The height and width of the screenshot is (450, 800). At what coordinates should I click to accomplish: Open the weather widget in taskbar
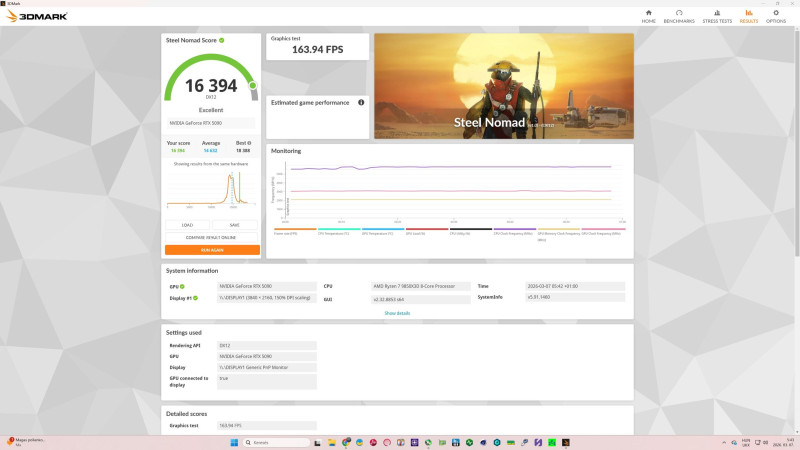pyautogui.click(x=26, y=442)
